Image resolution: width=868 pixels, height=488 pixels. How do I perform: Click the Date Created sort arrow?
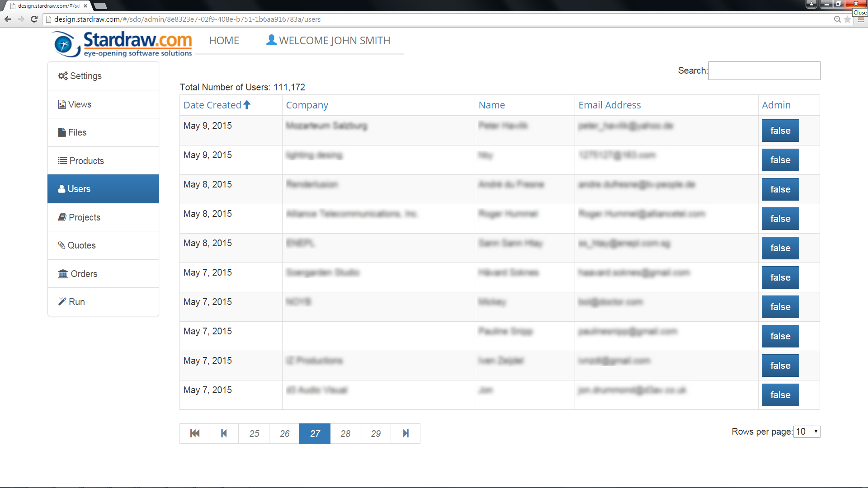point(247,105)
